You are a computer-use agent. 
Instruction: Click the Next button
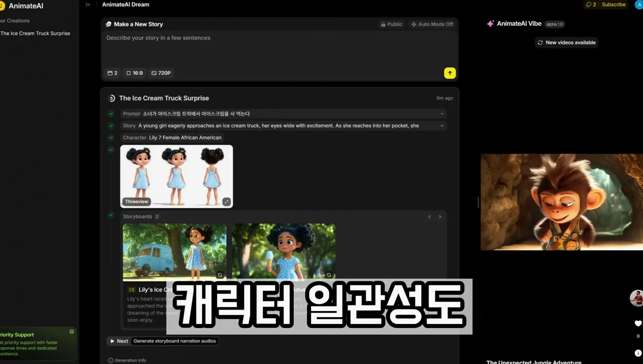(x=118, y=341)
